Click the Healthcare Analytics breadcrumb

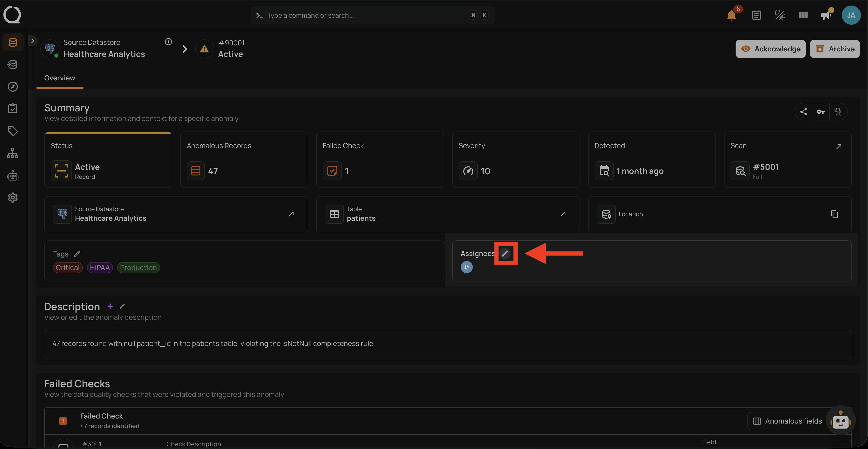pyautogui.click(x=104, y=54)
